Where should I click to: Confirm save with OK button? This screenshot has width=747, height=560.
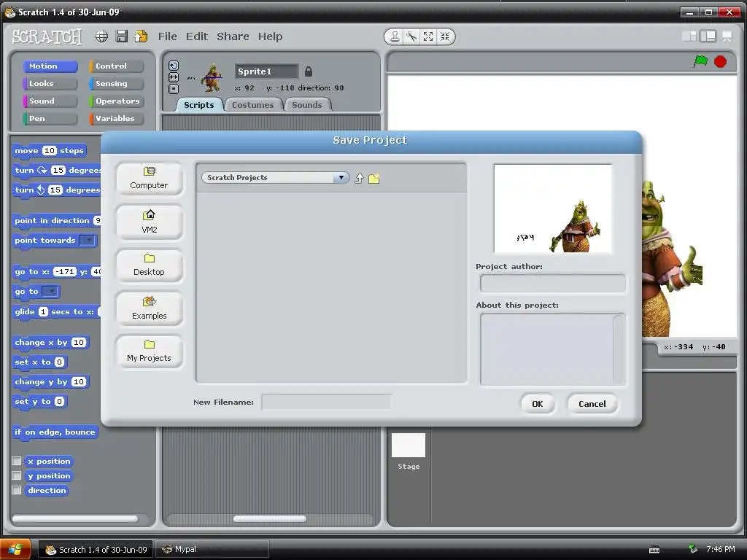(538, 404)
